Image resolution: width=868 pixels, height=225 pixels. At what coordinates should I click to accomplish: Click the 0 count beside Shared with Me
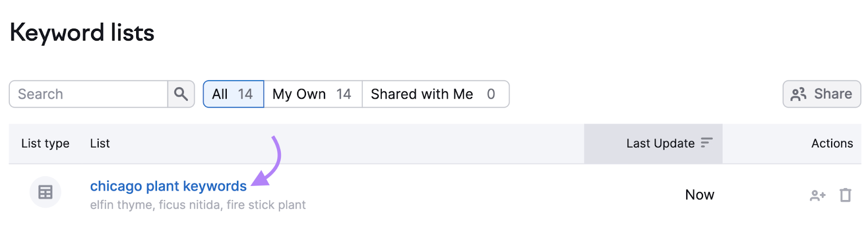(491, 94)
